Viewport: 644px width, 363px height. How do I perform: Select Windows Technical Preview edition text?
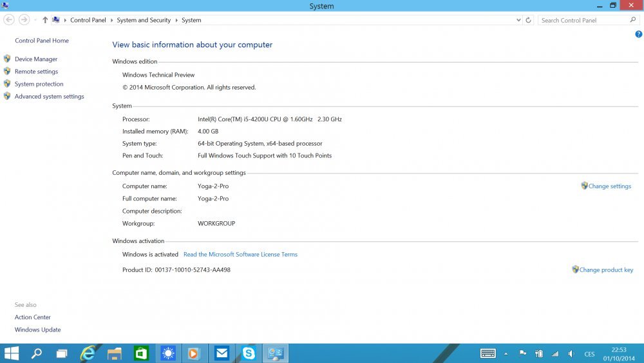pyautogui.click(x=158, y=75)
